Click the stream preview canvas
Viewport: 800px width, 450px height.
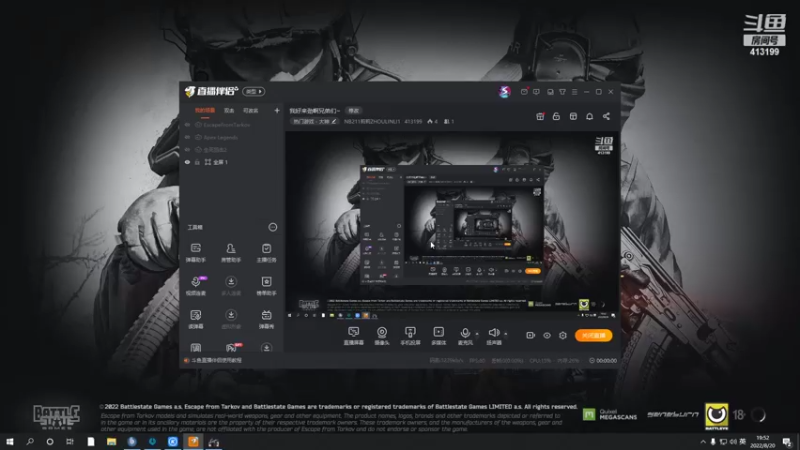(452, 226)
